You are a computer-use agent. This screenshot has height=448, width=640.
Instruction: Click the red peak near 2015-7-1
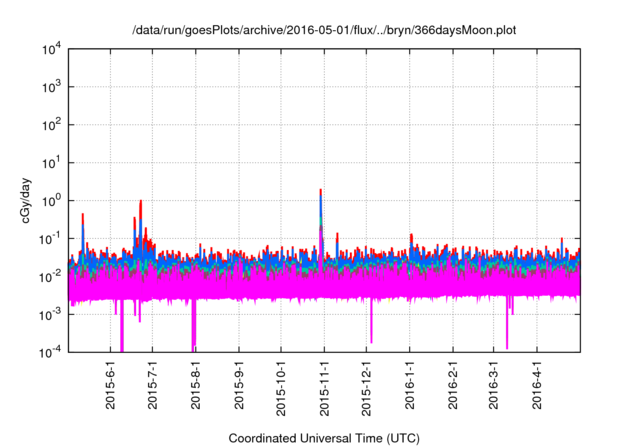coord(141,203)
